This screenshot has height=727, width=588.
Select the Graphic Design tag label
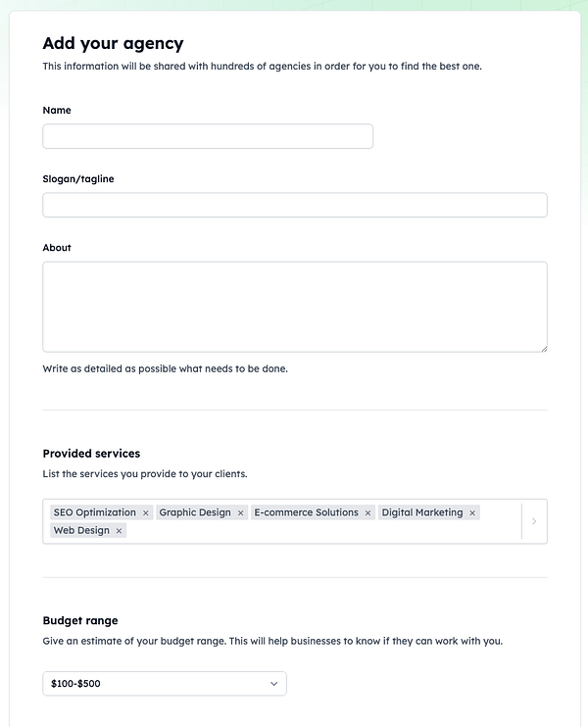pyautogui.click(x=195, y=512)
